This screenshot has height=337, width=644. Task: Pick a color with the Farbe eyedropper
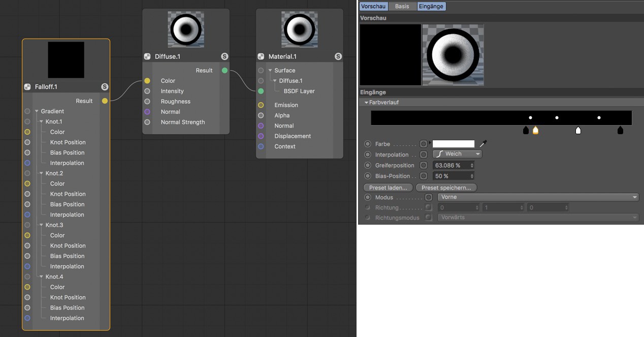(x=483, y=144)
